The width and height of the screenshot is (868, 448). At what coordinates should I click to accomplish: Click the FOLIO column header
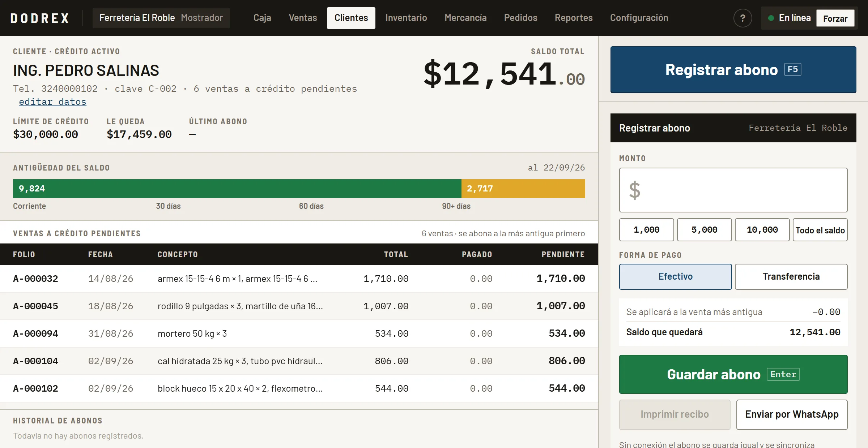point(24,254)
